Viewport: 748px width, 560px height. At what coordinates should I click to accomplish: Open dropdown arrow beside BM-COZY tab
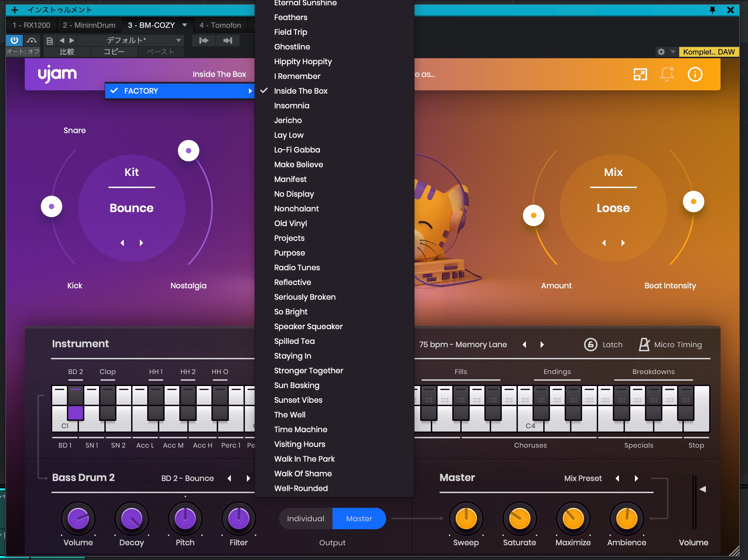[185, 25]
